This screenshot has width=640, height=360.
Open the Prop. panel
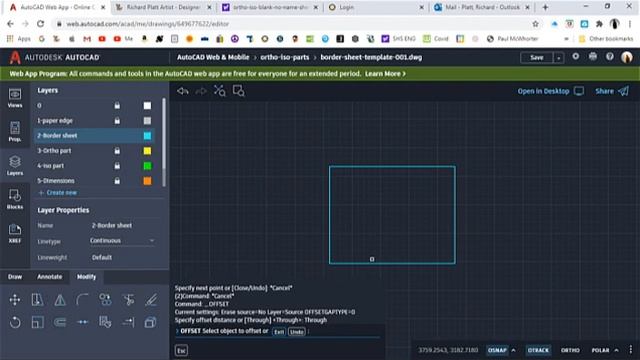15,132
